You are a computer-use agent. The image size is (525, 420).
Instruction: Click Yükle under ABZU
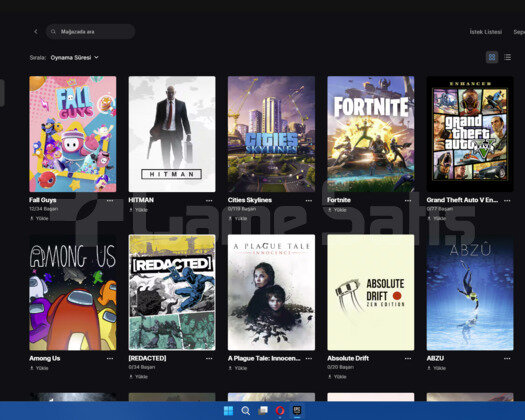[x=436, y=368]
